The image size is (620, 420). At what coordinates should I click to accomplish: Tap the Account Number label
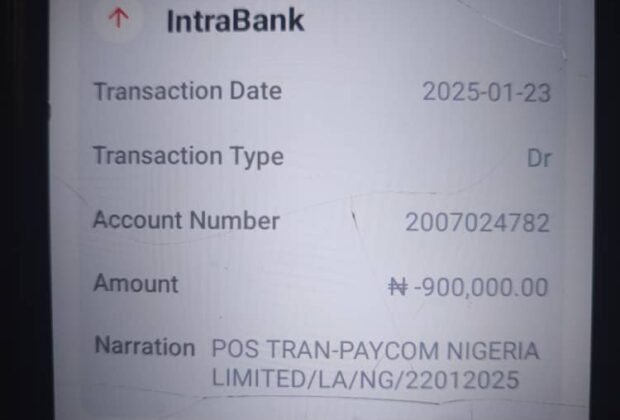coord(187,220)
